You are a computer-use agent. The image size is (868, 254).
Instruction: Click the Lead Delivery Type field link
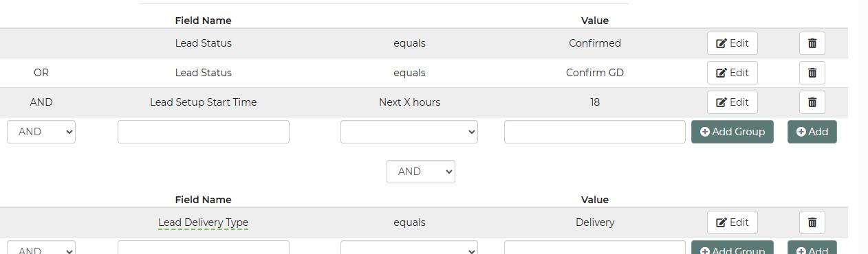(x=204, y=222)
